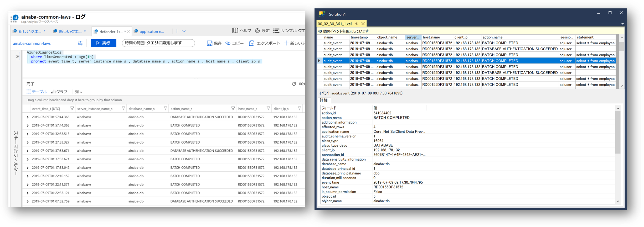The height and width of the screenshot is (227, 644).
Task: Select the first '新しいクエ...' tab
Action: coord(29,31)
